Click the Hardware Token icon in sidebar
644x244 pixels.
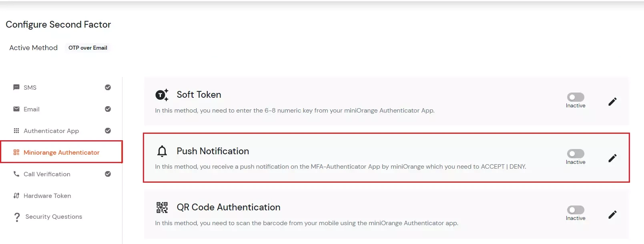(x=16, y=196)
